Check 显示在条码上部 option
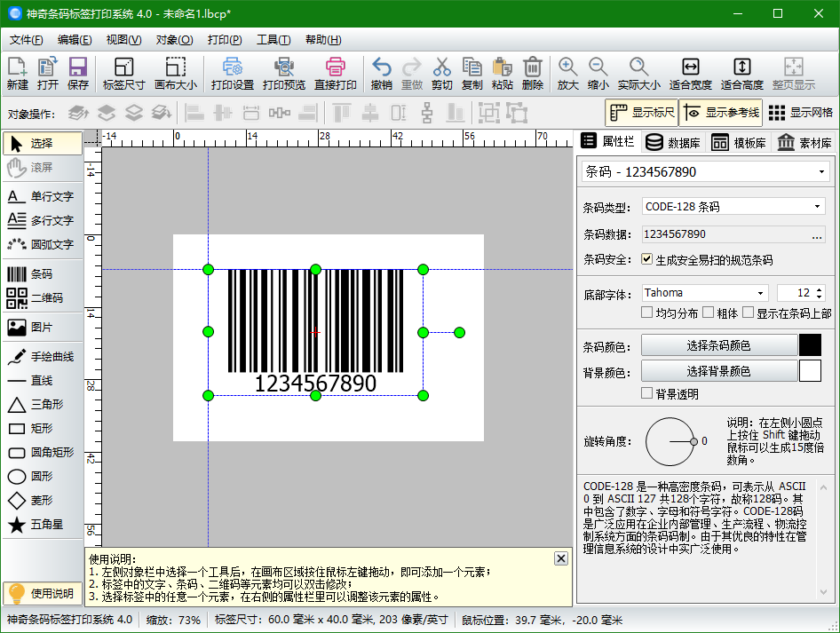Screen dimensions: 840x633 (749, 313)
